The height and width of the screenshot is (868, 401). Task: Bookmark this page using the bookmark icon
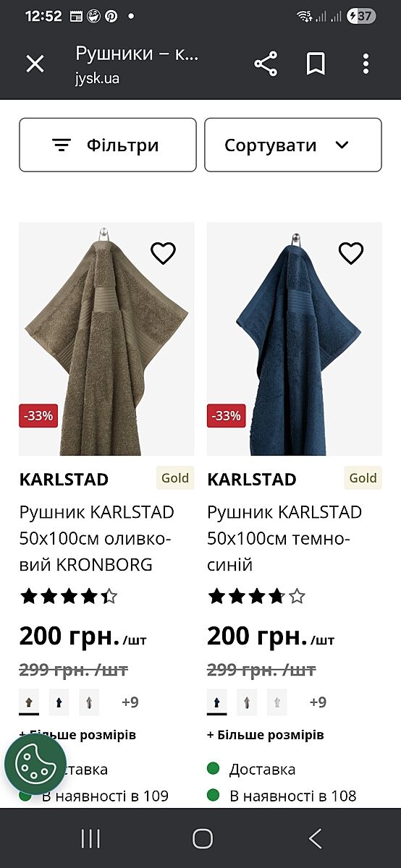pos(316,64)
